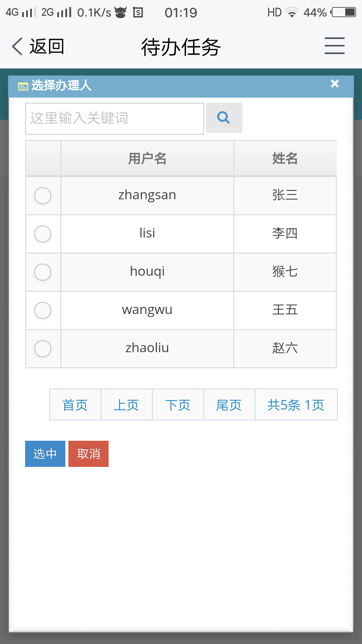This screenshot has height=644, width=362.
Task: Select the radio button for zhangsan
Action: pos(43,196)
